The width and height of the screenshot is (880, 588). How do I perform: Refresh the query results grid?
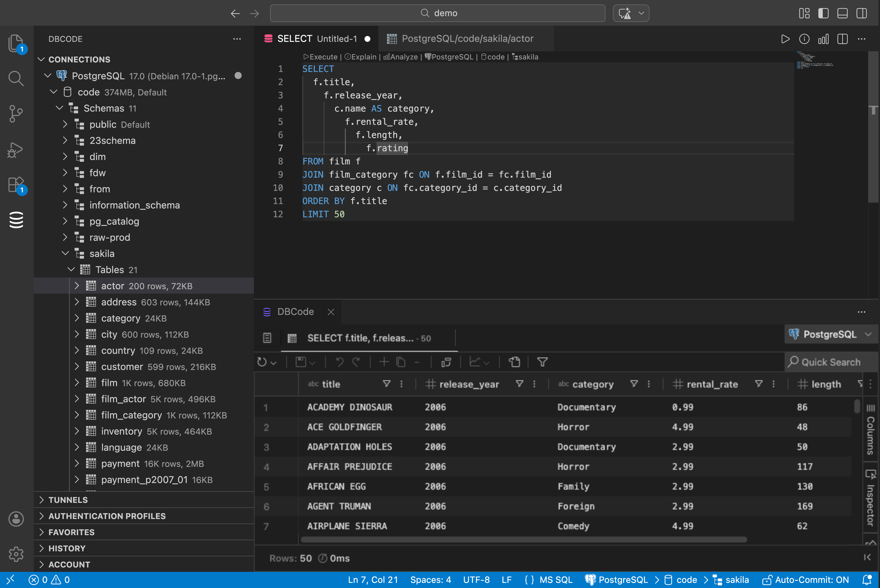[x=262, y=362]
